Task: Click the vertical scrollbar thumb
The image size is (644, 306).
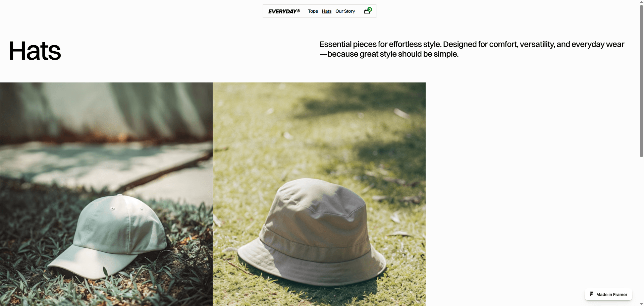Action: coord(641,81)
